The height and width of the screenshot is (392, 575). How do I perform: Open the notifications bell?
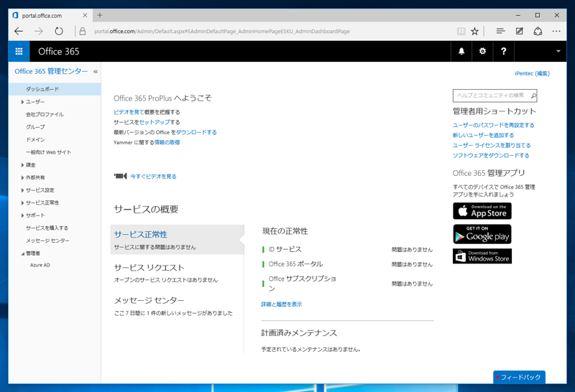pyautogui.click(x=461, y=51)
